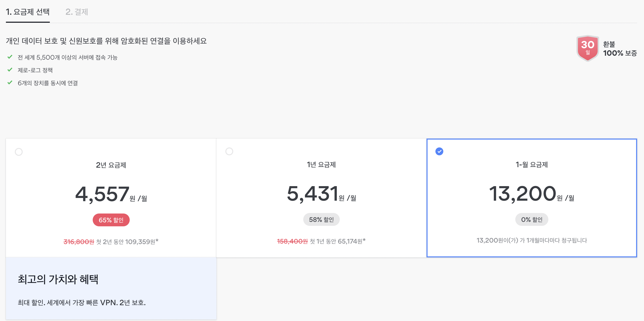Click the 30-day refund shield badge
The height and width of the screenshot is (321, 644).
pos(587,48)
